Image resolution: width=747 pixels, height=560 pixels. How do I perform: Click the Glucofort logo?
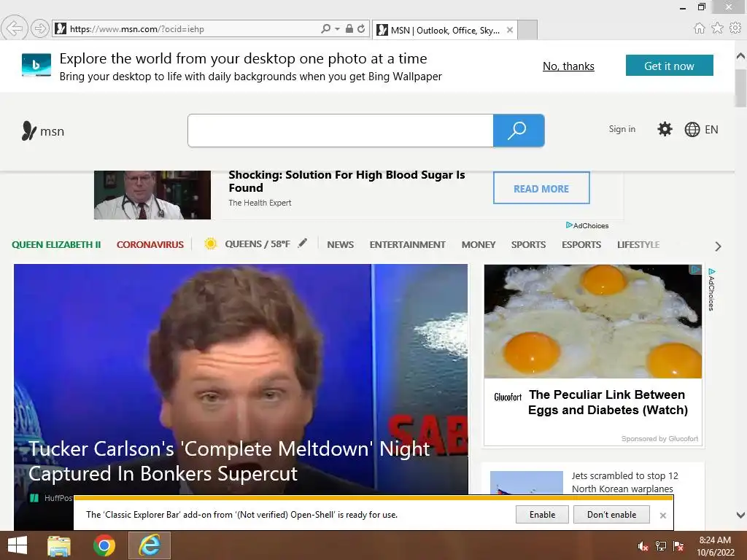coord(508,397)
